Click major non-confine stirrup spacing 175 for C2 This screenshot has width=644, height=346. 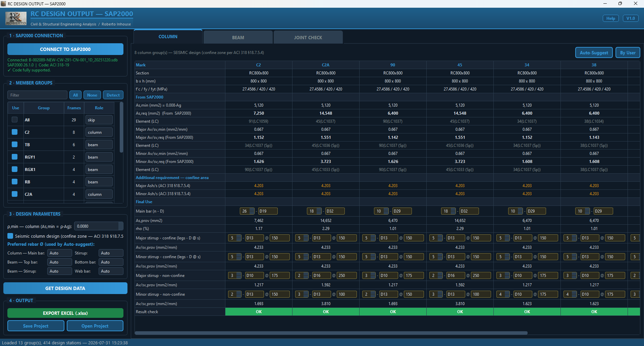(x=280, y=276)
